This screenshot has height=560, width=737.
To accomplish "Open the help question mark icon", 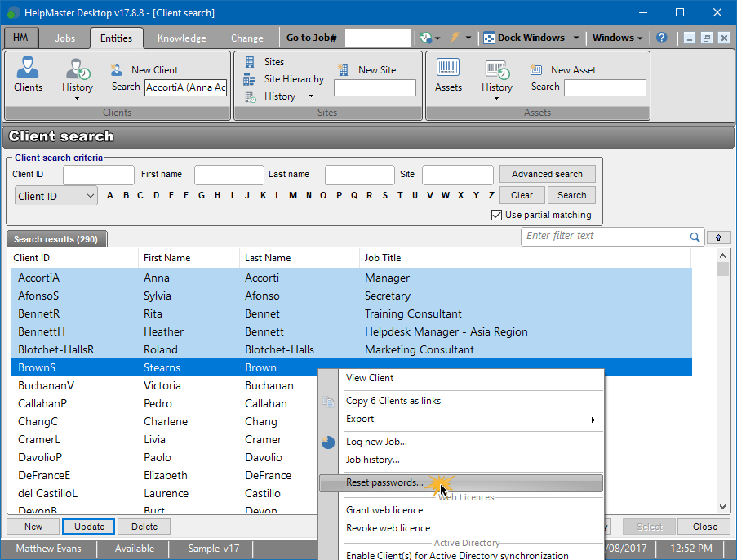I will coord(662,38).
